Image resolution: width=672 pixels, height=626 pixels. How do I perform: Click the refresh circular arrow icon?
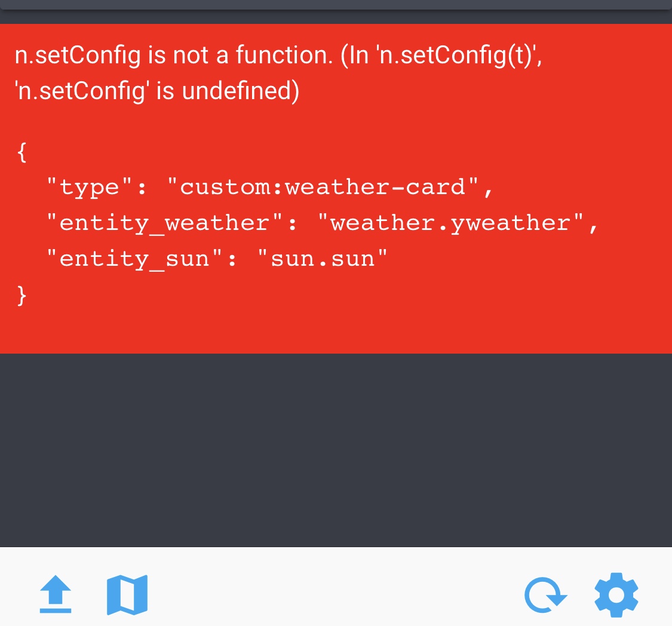tap(545, 595)
